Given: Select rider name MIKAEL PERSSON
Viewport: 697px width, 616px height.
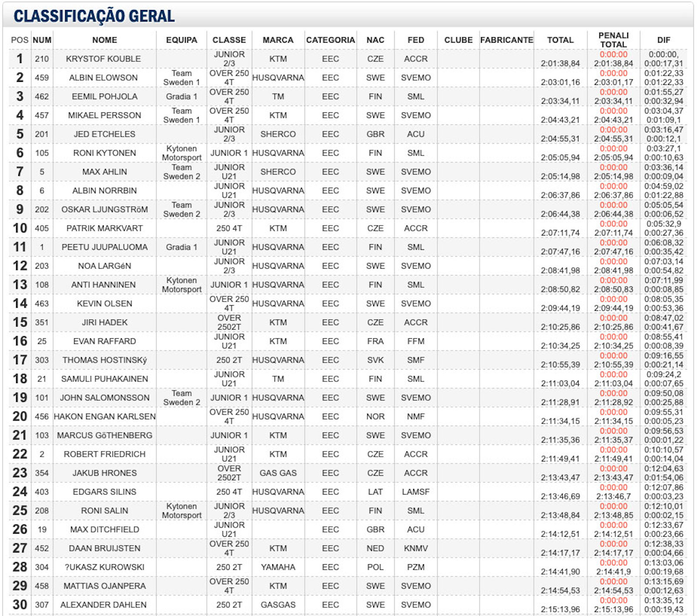Looking at the screenshot, I should pos(105,115).
